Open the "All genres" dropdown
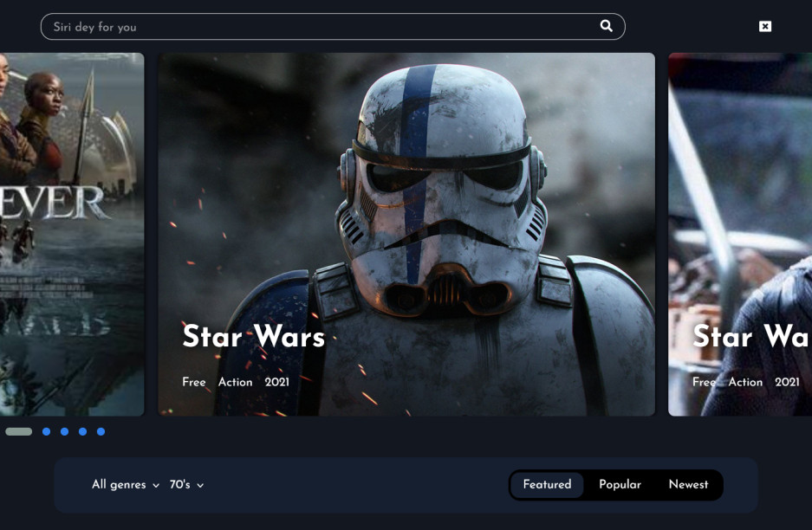 click(120, 485)
